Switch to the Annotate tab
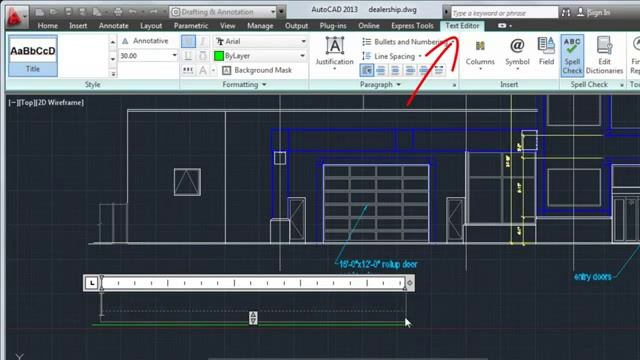 [x=113, y=26]
